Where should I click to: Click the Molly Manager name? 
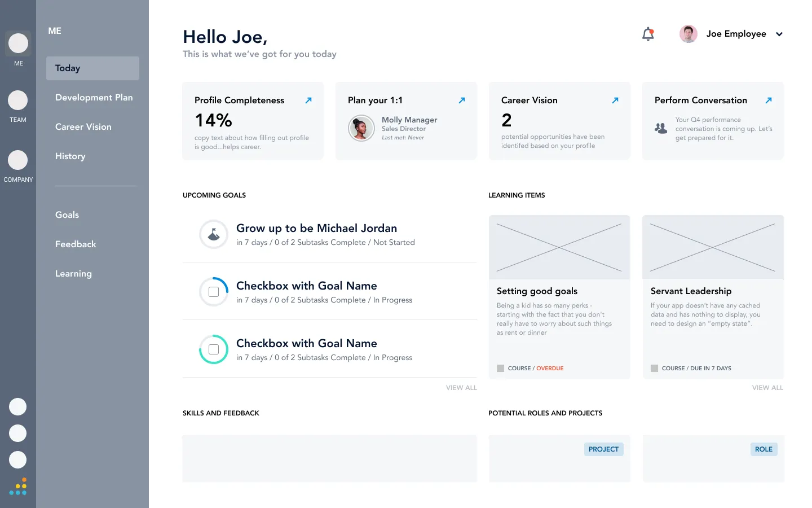(409, 120)
